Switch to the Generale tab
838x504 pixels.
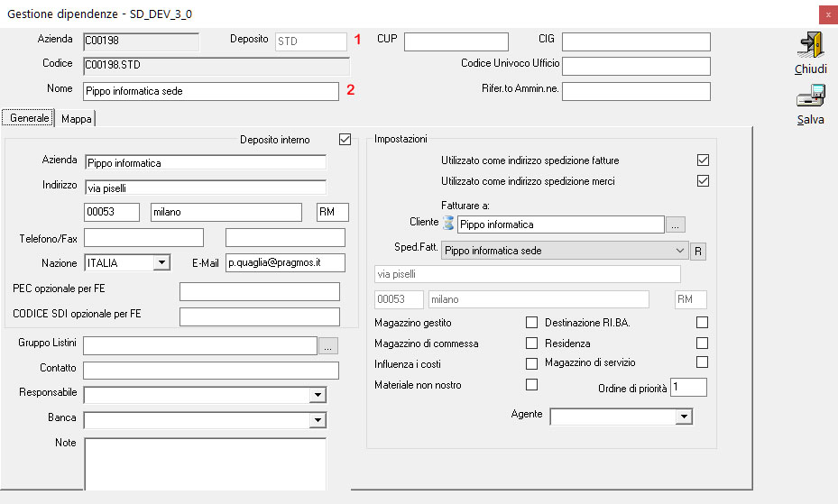(28, 118)
